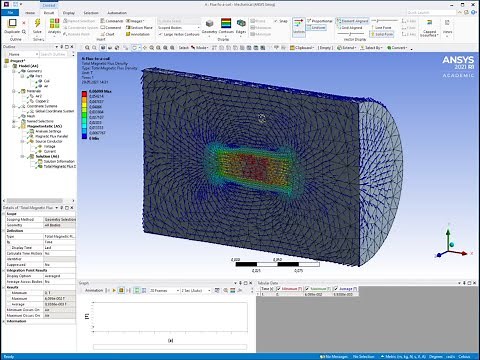The image size is (480, 360).
Task: Click the first magnifier in graphics toolbar
Action: tap(87, 48)
